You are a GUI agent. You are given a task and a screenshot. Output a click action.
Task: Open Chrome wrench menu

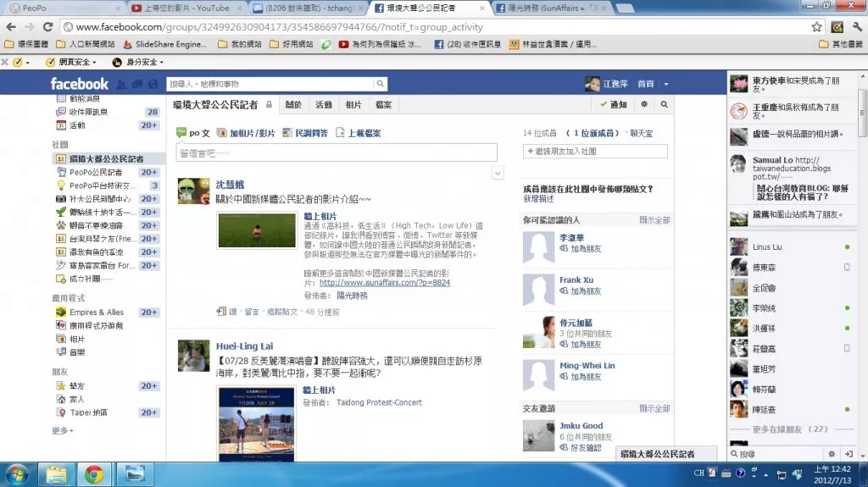click(x=857, y=26)
